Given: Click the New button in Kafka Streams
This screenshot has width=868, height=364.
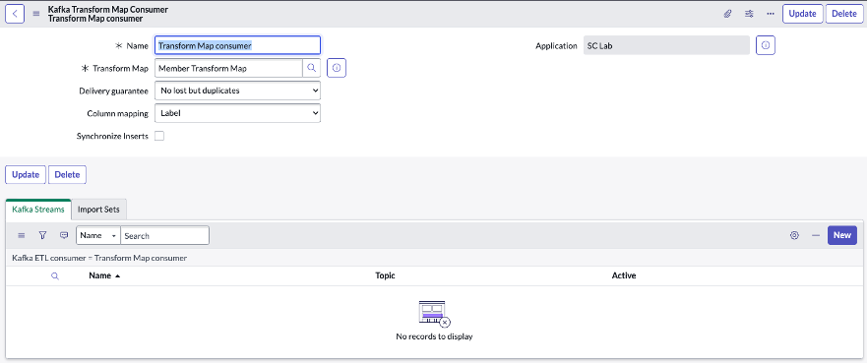Looking at the screenshot, I should pyautogui.click(x=842, y=235).
